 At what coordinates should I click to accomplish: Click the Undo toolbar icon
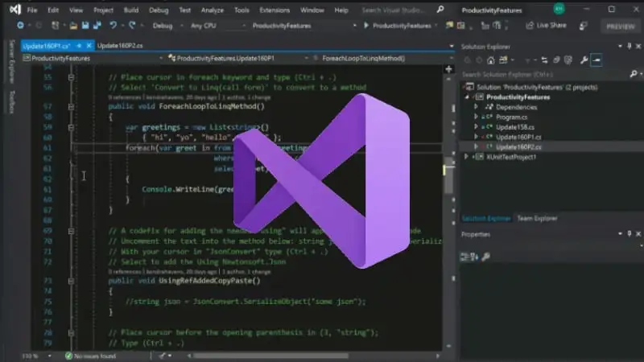click(x=113, y=26)
